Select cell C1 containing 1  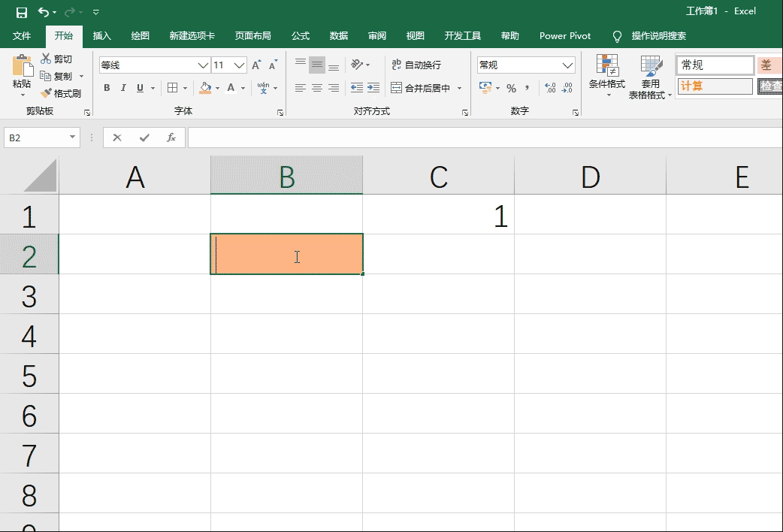(x=438, y=216)
